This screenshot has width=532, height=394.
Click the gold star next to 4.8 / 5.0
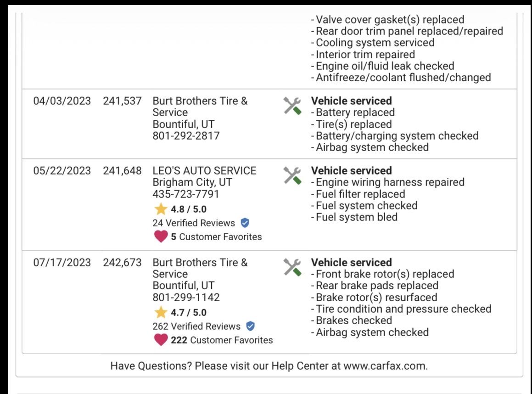point(161,209)
